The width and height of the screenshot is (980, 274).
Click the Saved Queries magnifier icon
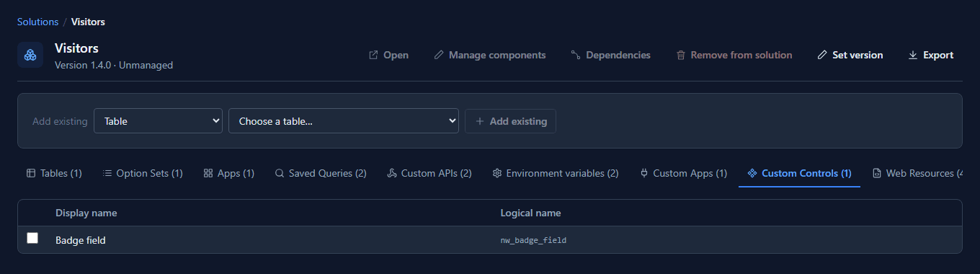280,173
